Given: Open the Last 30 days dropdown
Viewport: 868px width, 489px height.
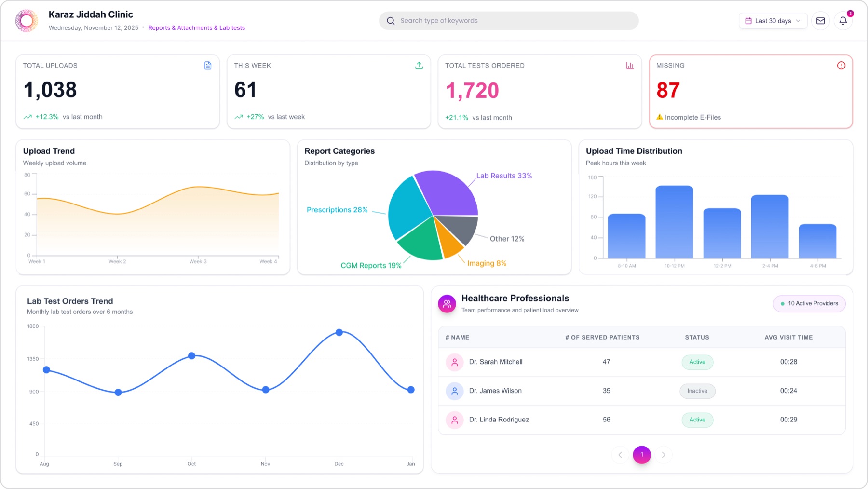Looking at the screenshot, I should coord(773,21).
